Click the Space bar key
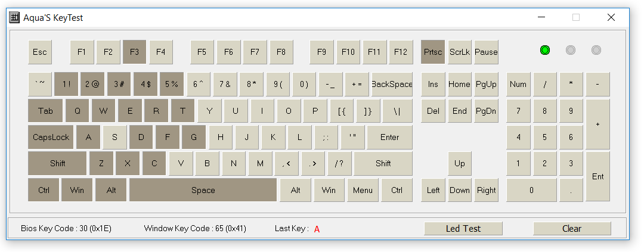 click(203, 190)
